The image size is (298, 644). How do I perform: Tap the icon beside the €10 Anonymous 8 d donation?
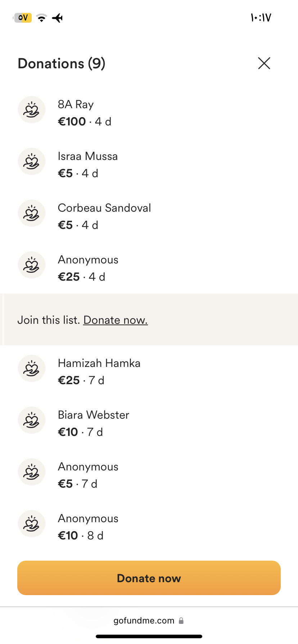coord(32,524)
